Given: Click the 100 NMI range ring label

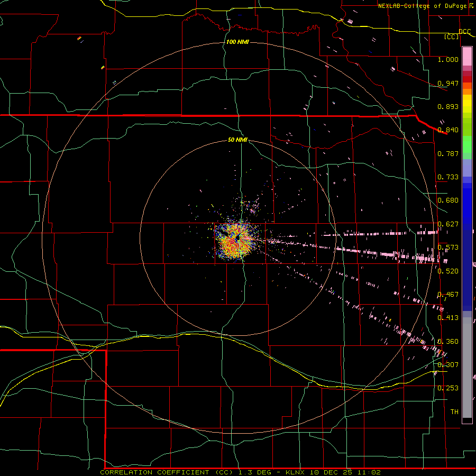Looking at the screenshot, I should (x=237, y=42).
